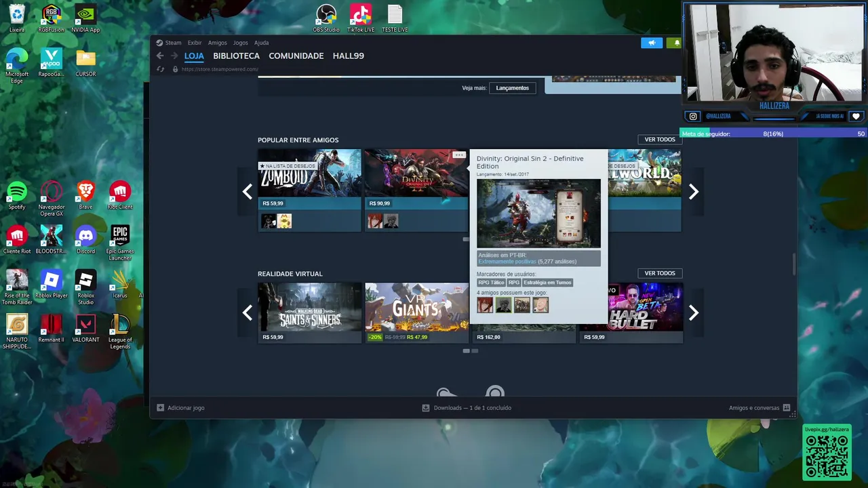Open Steam menu
The image size is (868, 488).
[169, 43]
